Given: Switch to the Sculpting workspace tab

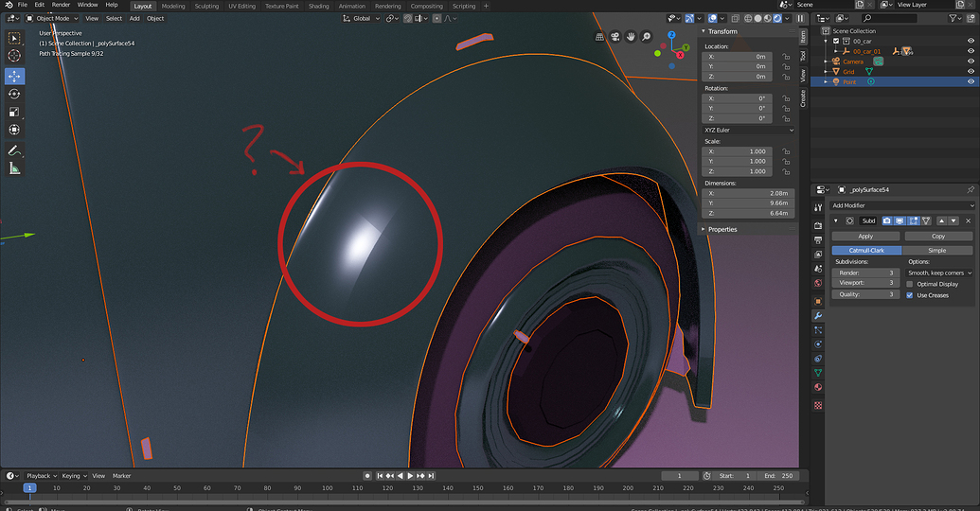Looking at the screenshot, I should (206, 7).
